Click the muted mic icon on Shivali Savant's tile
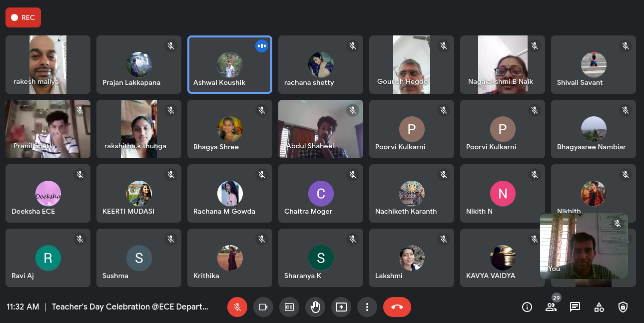This screenshot has height=323, width=644. [x=626, y=46]
